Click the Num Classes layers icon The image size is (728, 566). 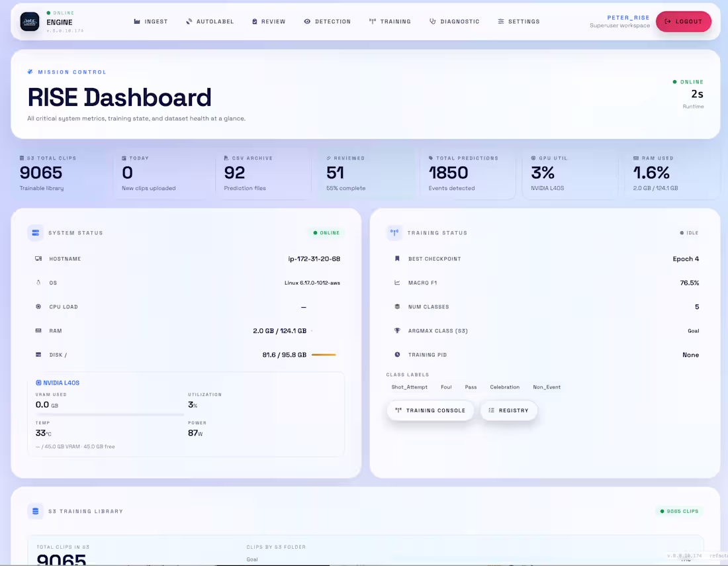397,307
